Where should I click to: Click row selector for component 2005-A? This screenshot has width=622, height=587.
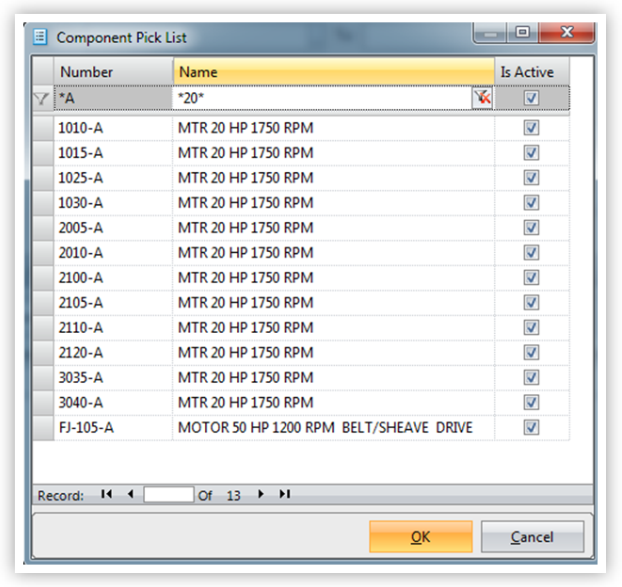click(x=42, y=228)
